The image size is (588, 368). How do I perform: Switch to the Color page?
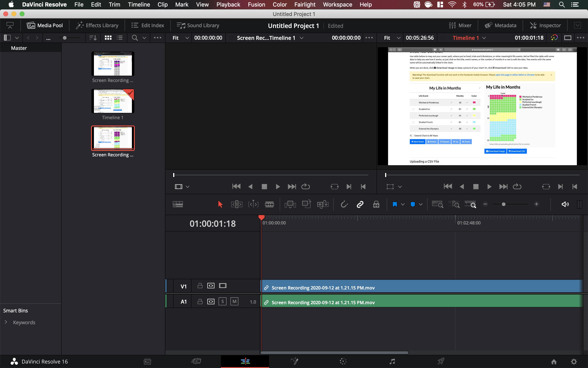tap(343, 361)
